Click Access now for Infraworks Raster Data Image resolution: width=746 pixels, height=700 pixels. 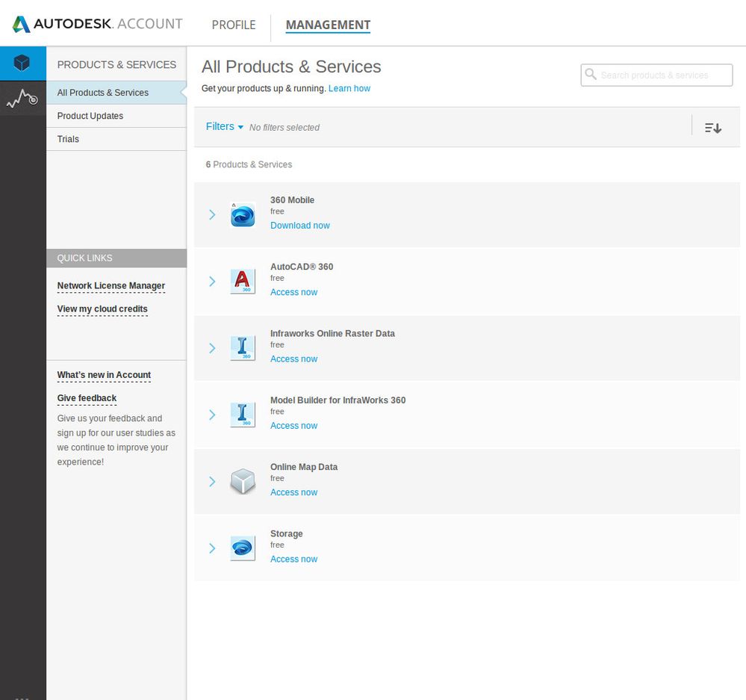pos(293,359)
